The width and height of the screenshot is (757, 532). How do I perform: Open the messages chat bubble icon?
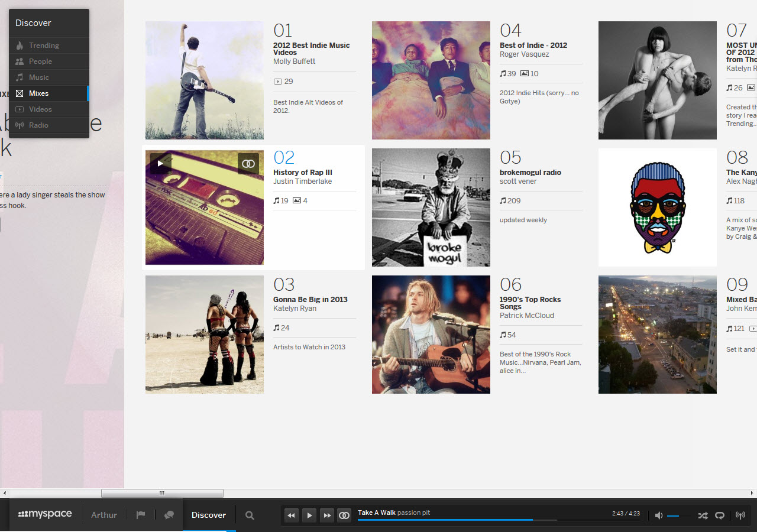tap(169, 515)
